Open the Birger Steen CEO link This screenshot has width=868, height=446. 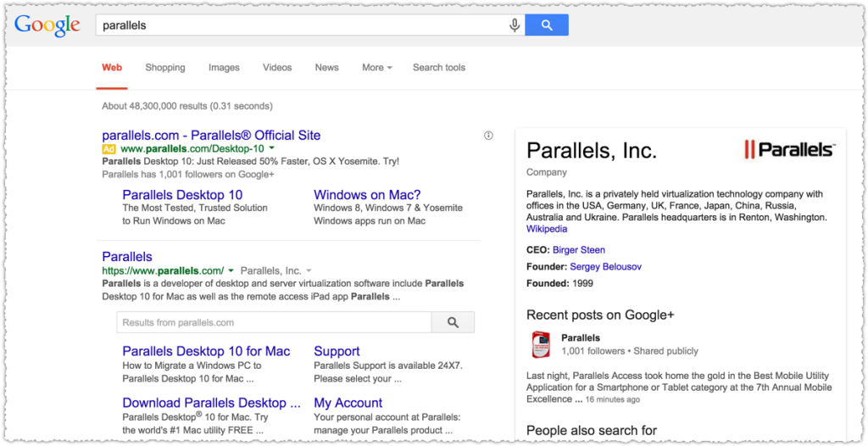click(578, 250)
